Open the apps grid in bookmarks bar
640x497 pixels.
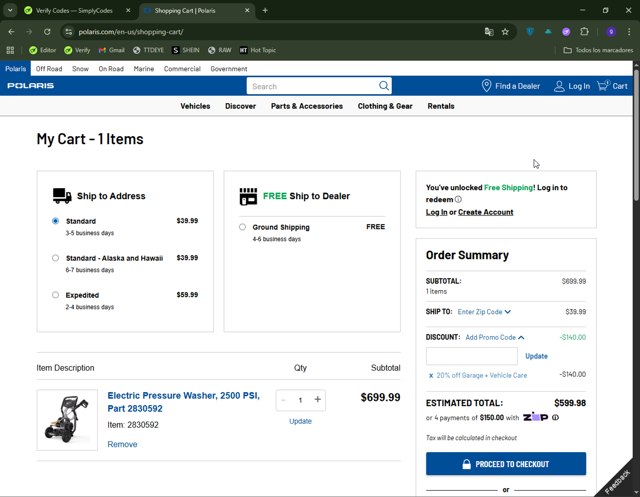(x=10, y=50)
